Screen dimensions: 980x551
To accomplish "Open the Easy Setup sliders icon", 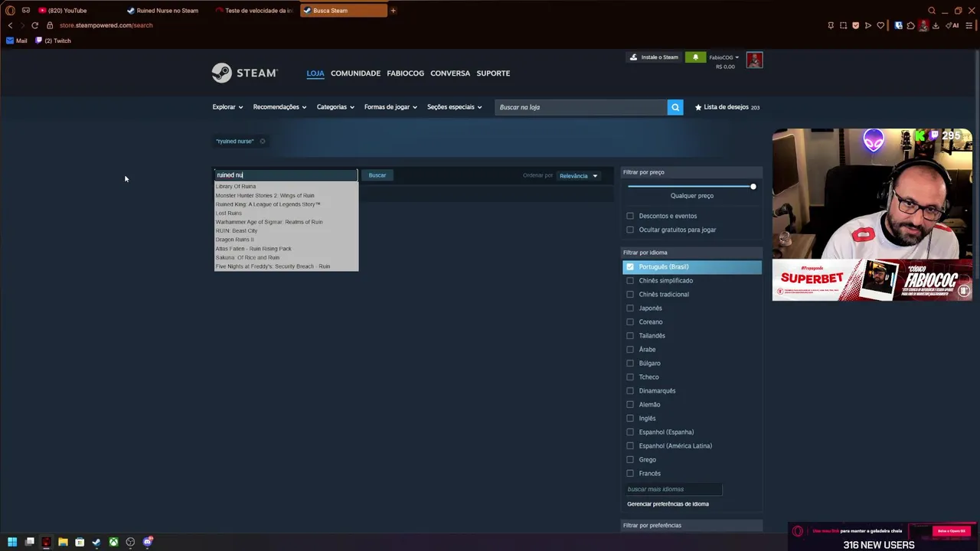I will [969, 25].
